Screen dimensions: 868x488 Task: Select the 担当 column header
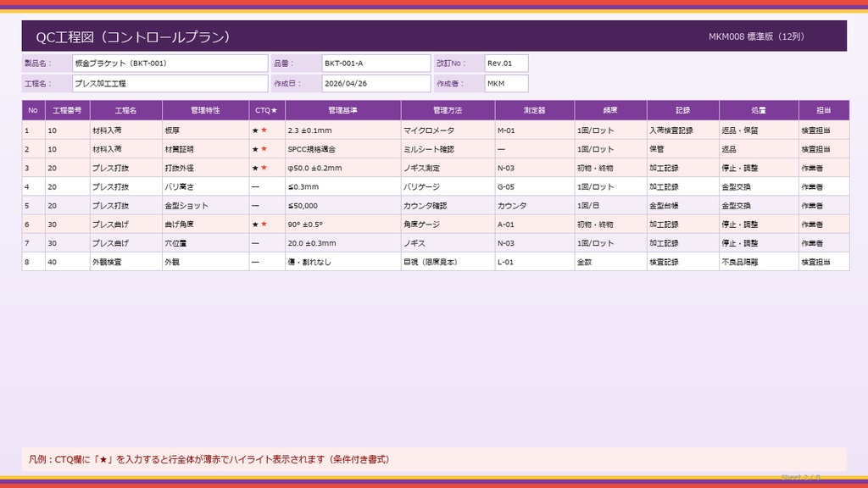pos(824,110)
